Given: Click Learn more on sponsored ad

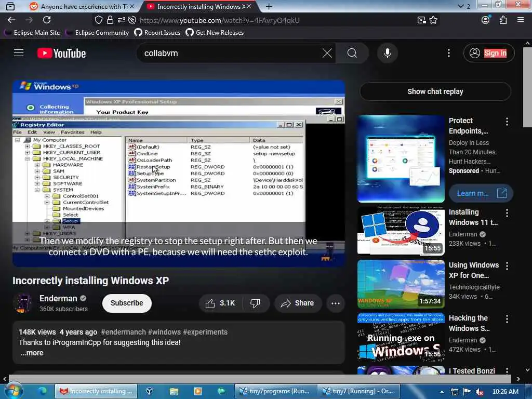Looking at the screenshot, I should coord(481,193).
